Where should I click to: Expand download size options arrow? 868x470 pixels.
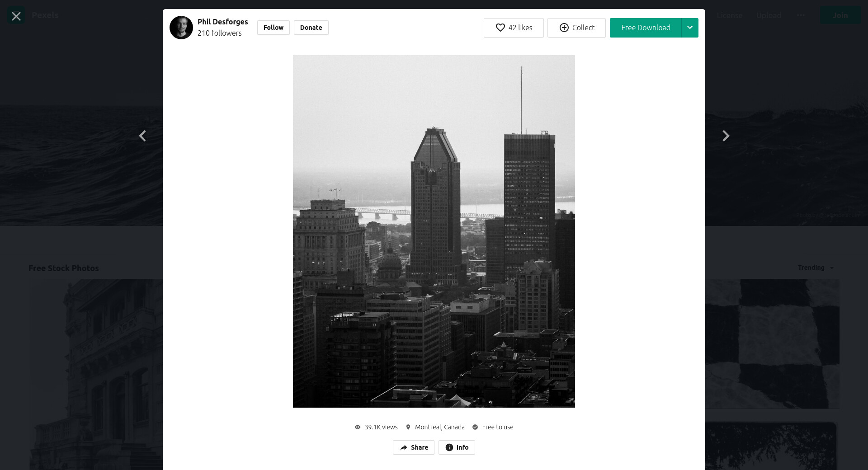click(x=690, y=28)
